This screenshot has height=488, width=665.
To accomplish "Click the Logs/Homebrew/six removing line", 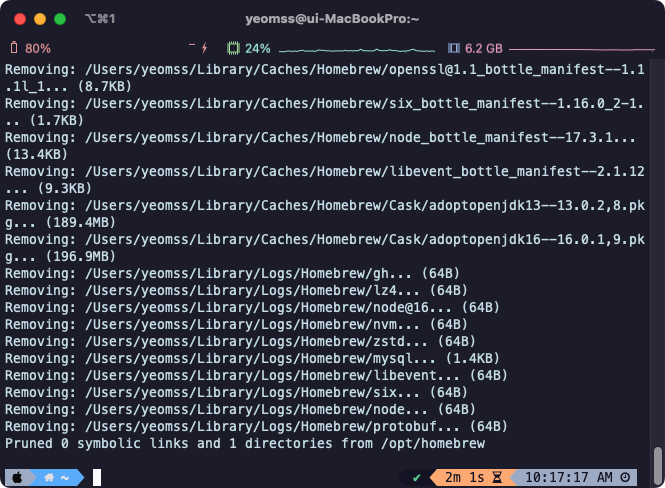I will click(x=236, y=392).
